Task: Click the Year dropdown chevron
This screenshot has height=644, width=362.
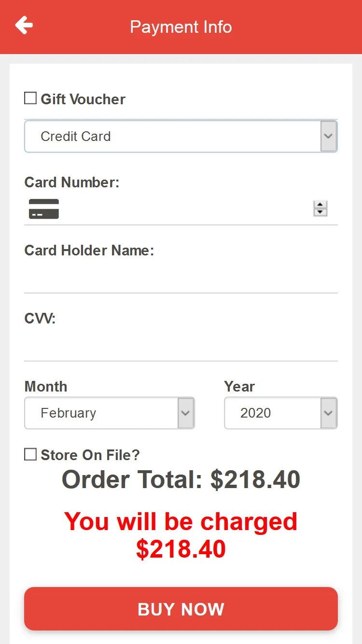Action: point(329,413)
